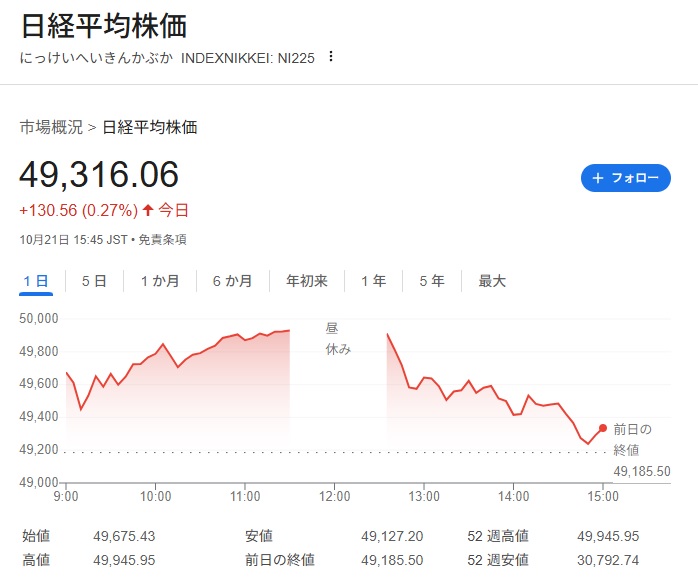Image resolution: width=698 pixels, height=584 pixels.
Task: Click the plus icon on the フォロー button
Action: [x=598, y=178]
